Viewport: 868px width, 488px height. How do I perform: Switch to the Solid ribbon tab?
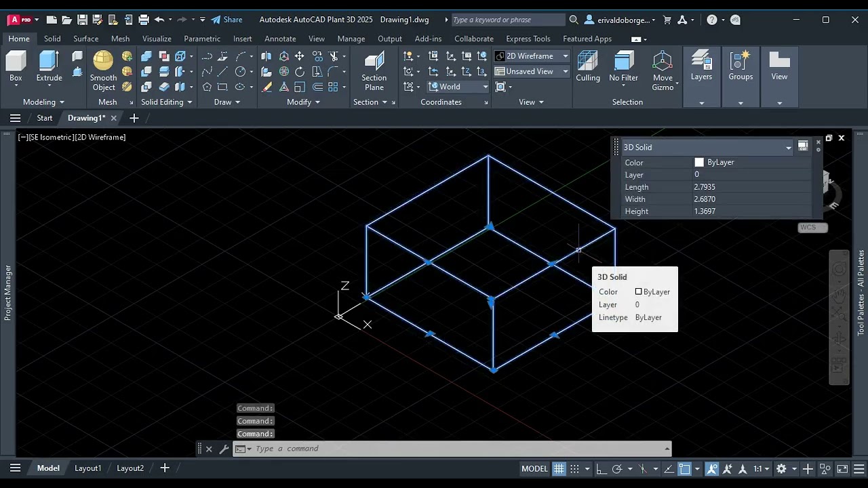click(52, 39)
